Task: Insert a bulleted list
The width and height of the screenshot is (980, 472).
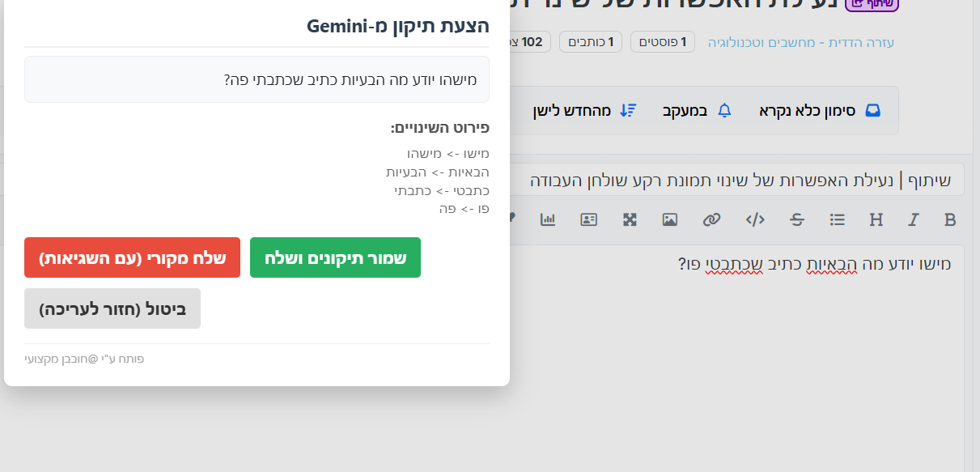Action: (x=838, y=219)
